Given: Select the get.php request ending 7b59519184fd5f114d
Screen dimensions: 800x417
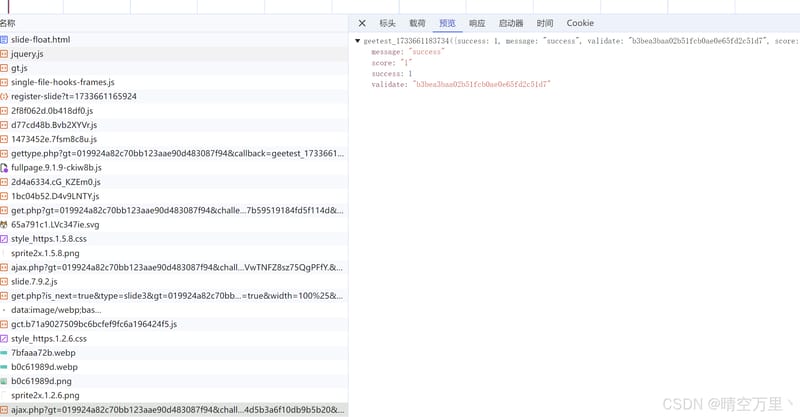Looking at the screenshot, I should (x=174, y=210).
